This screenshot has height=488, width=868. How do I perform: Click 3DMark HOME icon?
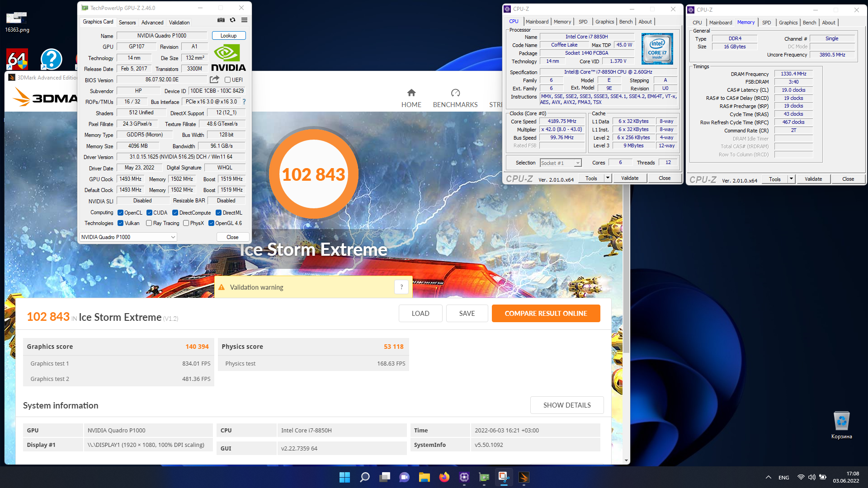[x=411, y=93]
